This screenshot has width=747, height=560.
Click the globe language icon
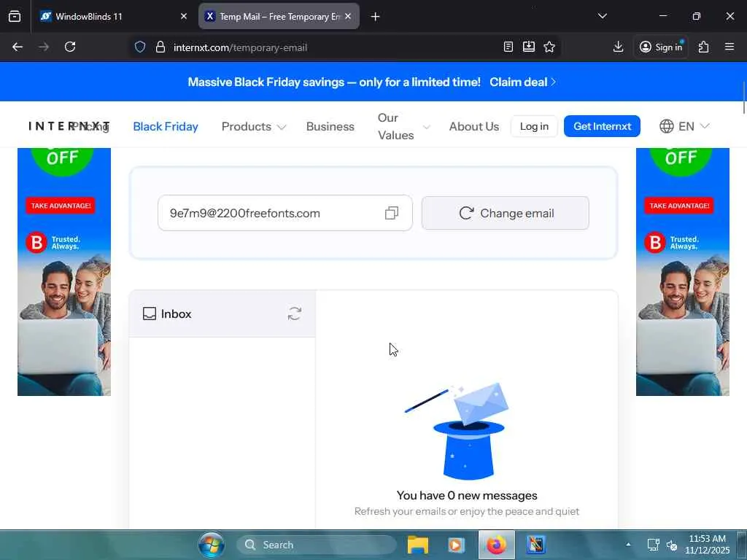pos(667,126)
